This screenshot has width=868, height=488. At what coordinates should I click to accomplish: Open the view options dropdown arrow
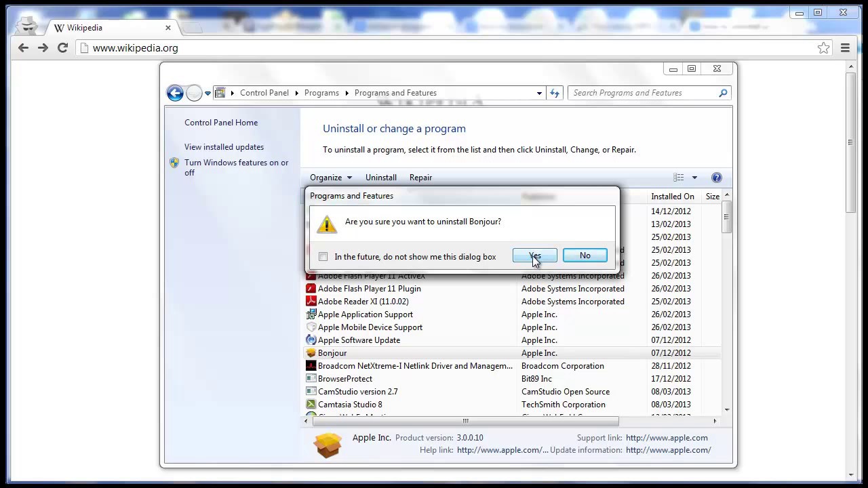click(694, 178)
